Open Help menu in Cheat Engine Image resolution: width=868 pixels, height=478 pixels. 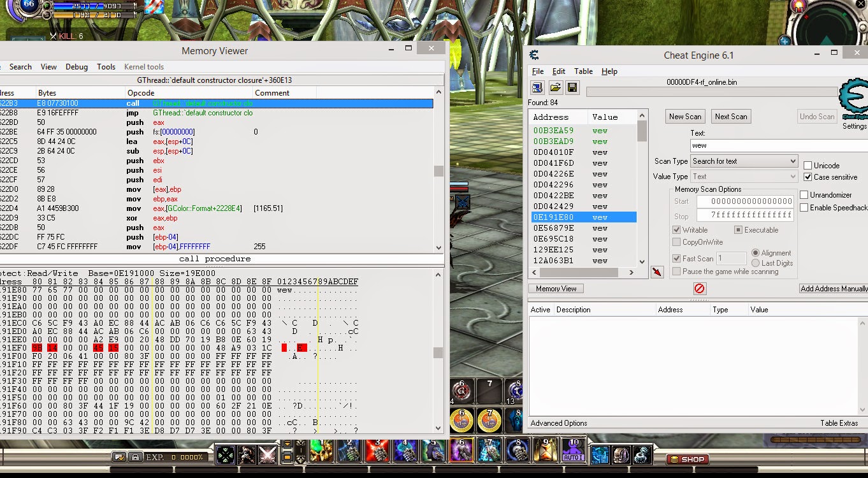tap(609, 71)
